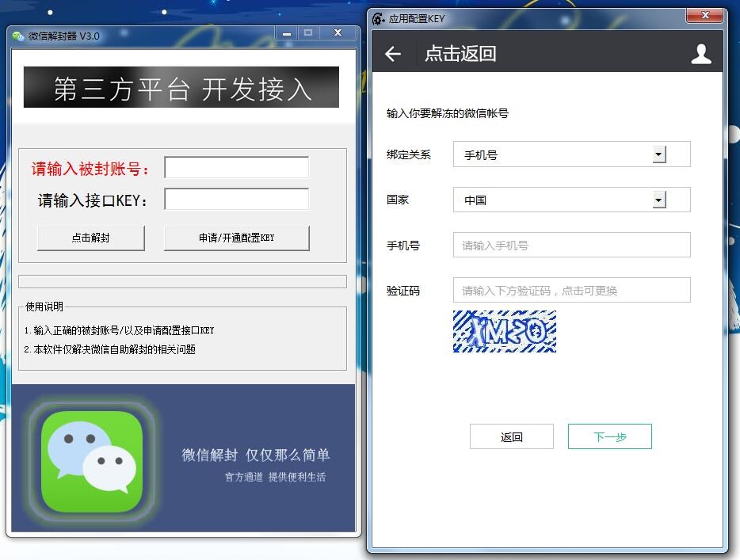Click the 输入你要解冻的微信帐号 text
The image size is (740, 560).
pos(448,114)
